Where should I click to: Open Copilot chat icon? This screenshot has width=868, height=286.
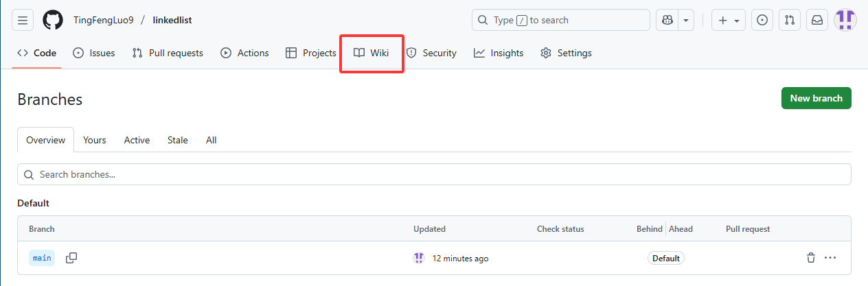pyautogui.click(x=667, y=20)
